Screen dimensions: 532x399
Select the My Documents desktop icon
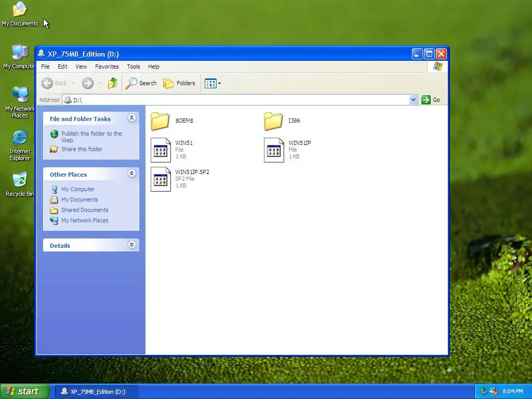point(20,14)
